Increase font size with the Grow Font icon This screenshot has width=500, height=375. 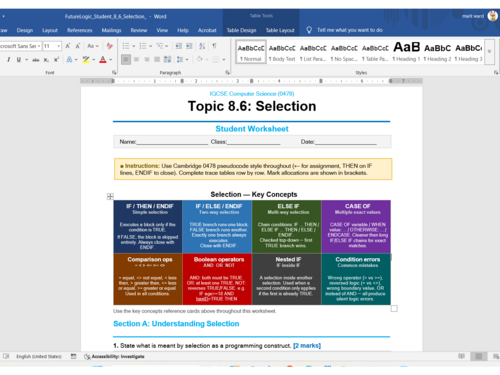(68, 46)
